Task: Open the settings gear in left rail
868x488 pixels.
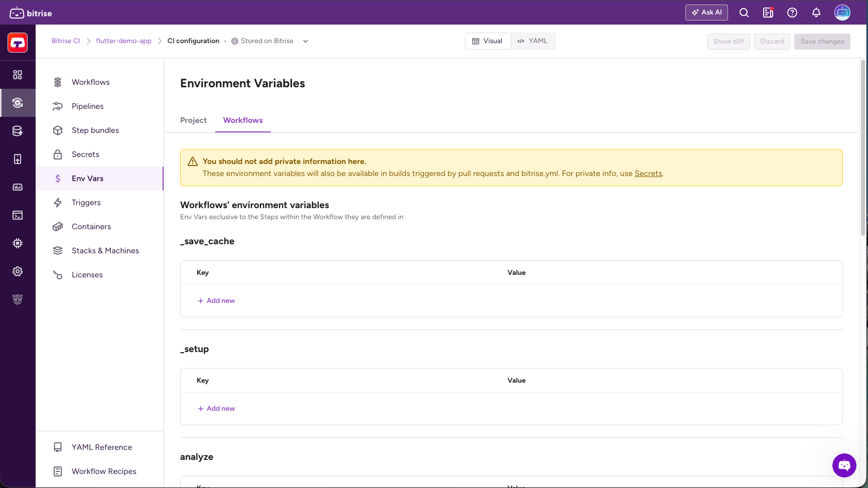Action: tap(18, 271)
